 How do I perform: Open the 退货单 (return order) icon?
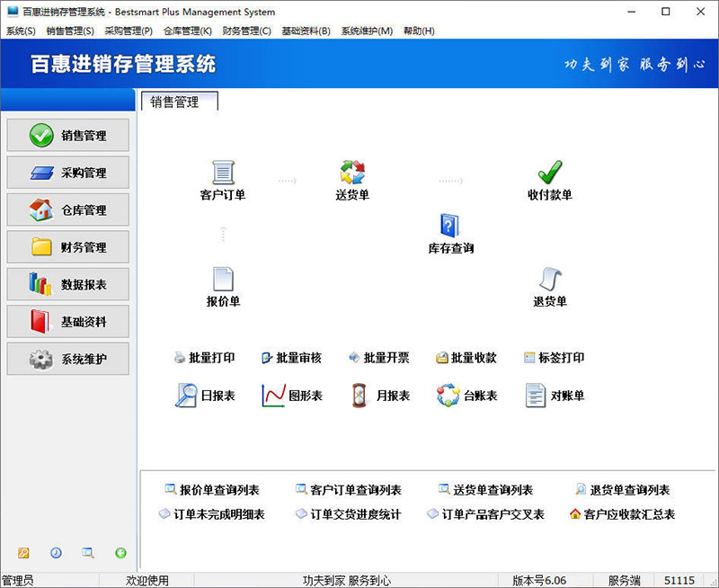[550, 283]
